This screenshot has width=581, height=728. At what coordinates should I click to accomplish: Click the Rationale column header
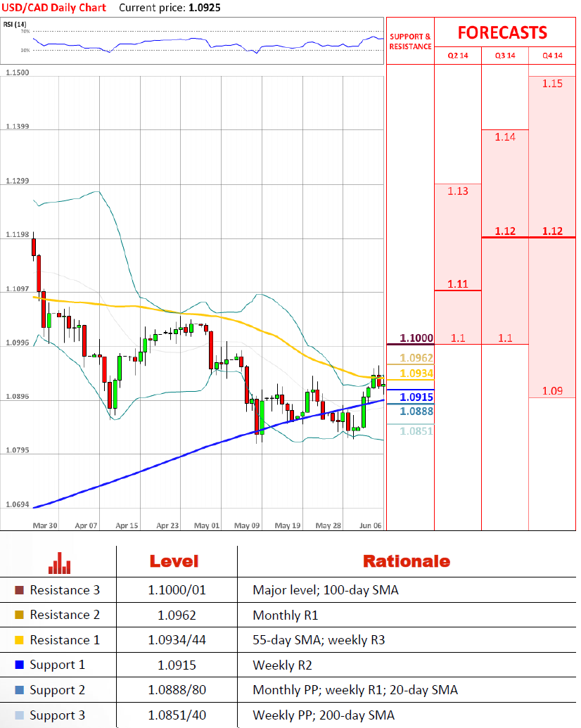[x=407, y=561]
